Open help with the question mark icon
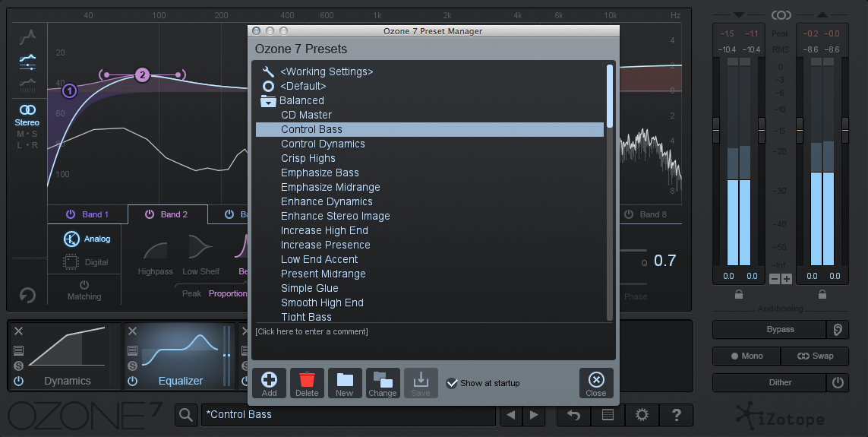Viewport: 868px width, 437px height. point(676,415)
